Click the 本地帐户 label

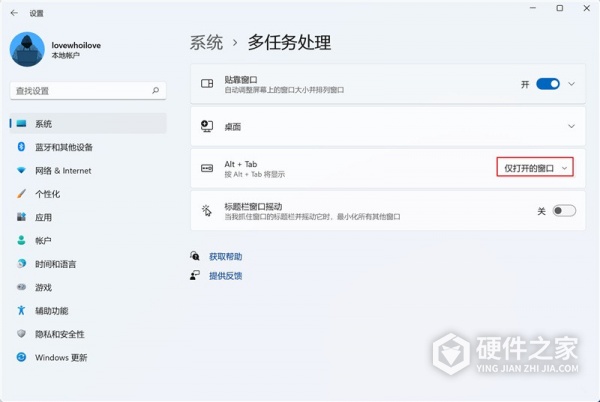pyautogui.click(x=65, y=55)
